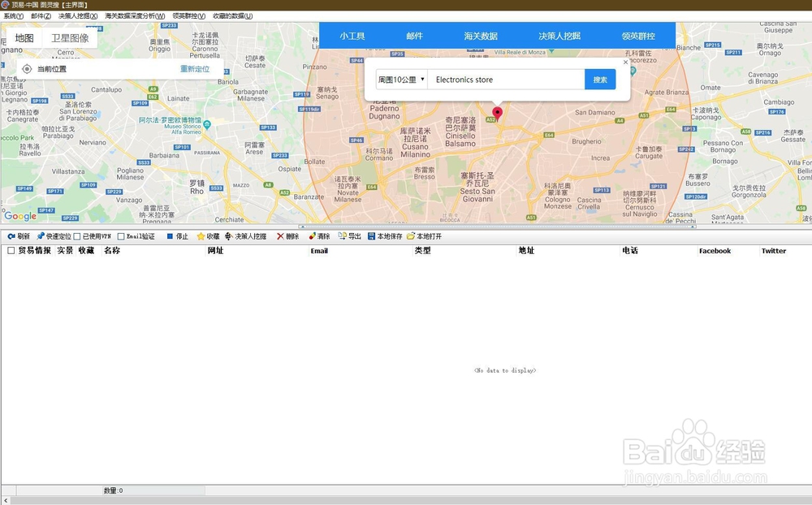The height and width of the screenshot is (505, 812).
Task: Click the current location target icon
Action: [27, 69]
